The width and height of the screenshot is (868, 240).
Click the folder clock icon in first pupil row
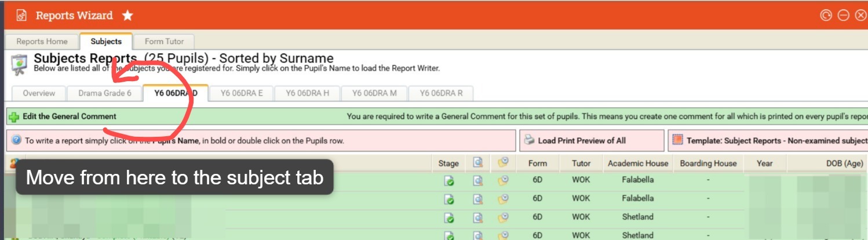click(503, 180)
